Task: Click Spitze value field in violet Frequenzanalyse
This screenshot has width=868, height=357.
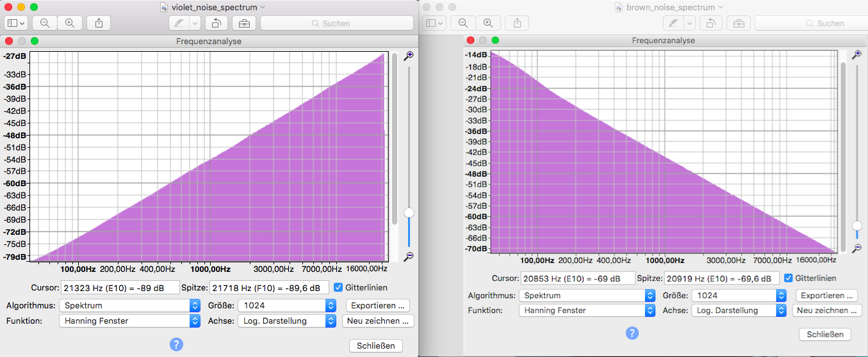Action: tap(270, 287)
